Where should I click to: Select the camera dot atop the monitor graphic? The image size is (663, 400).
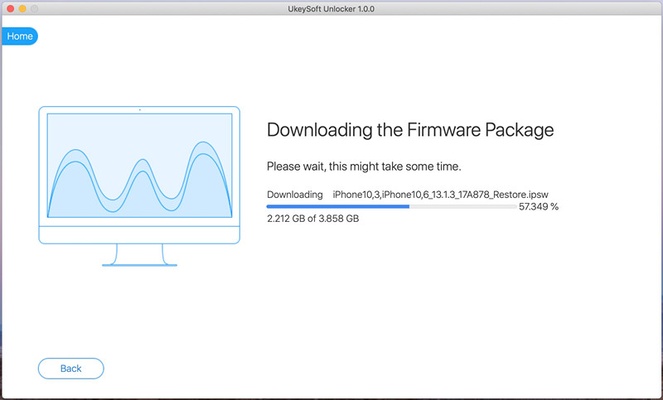click(x=139, y=109)
